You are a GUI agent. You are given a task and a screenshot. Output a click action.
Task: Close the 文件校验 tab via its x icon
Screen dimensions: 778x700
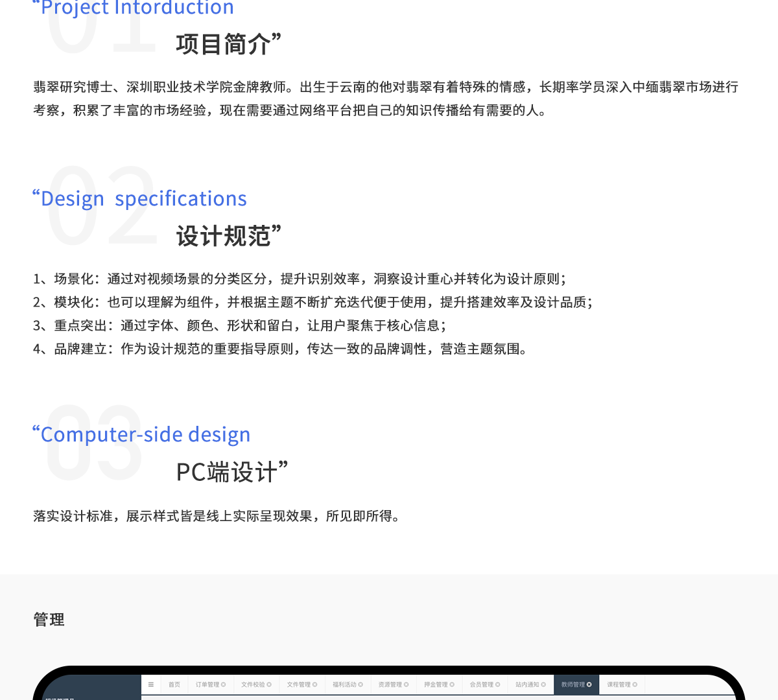pyautogui.click(x=269, y=684)
